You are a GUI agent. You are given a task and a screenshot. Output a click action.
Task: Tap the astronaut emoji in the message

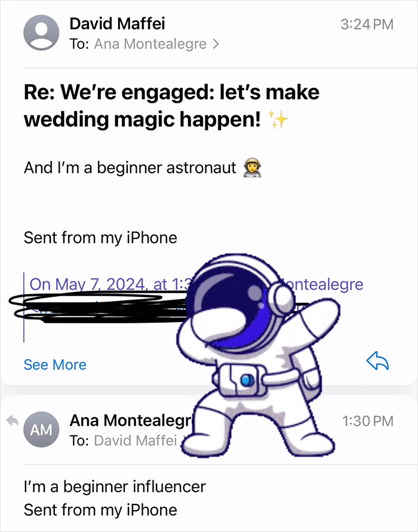coord(253,168)
